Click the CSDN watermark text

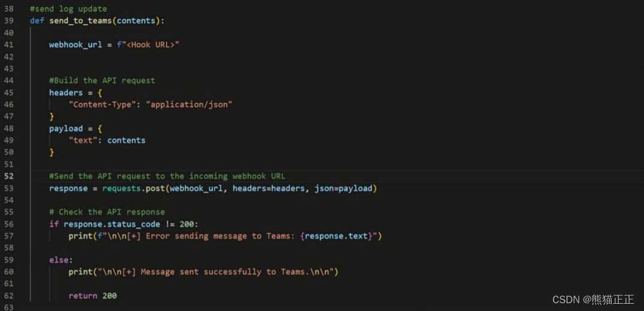[x=593, y=300]
